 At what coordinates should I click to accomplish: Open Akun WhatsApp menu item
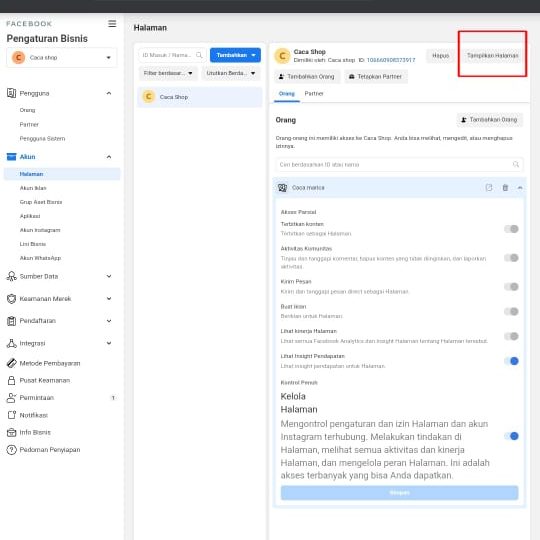(x=40, y=258)
